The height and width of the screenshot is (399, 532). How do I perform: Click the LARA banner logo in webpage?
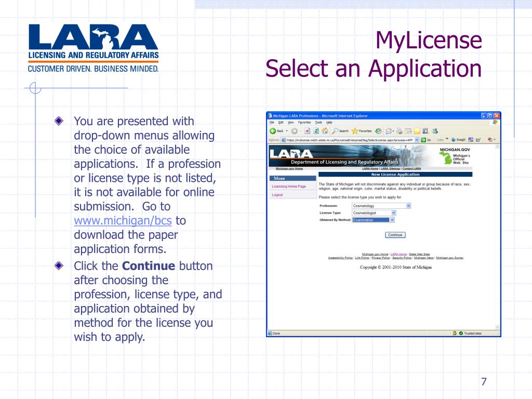click(291, 154)
